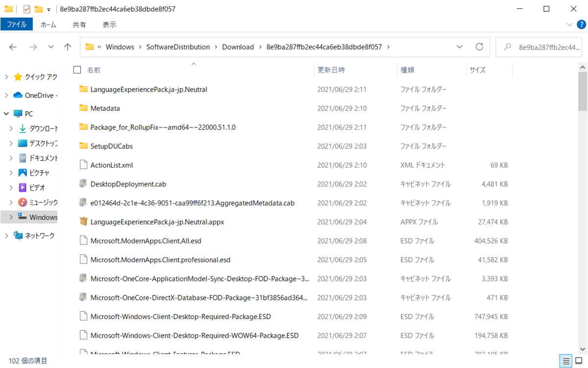
Task: Open the ホーム ribbon tab
Action: (x=48, y=25)
